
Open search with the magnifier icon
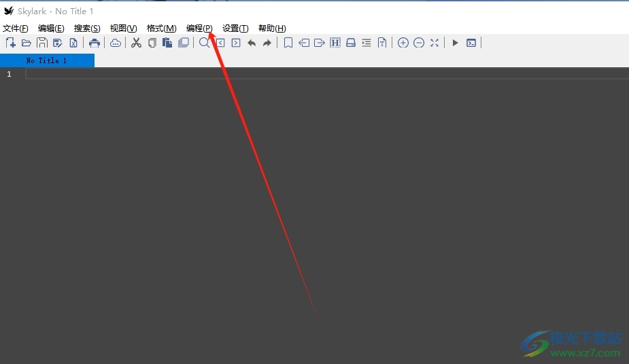click(204, 43)
